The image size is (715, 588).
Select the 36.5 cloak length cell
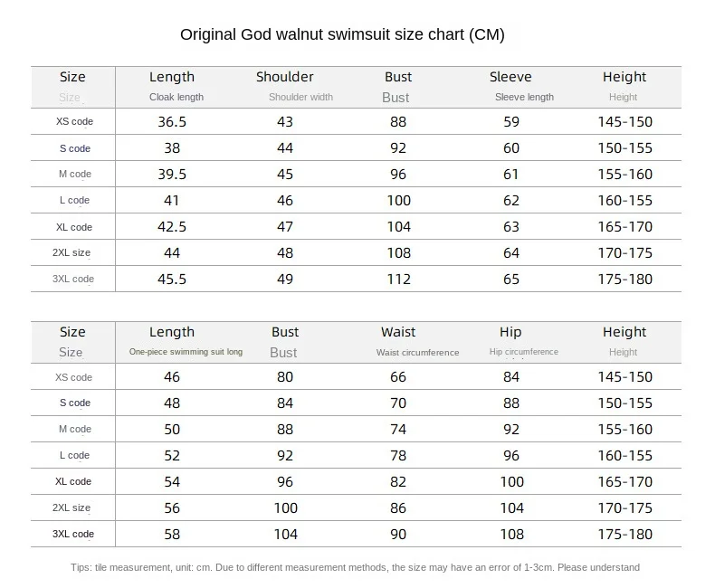pos(172,121)
